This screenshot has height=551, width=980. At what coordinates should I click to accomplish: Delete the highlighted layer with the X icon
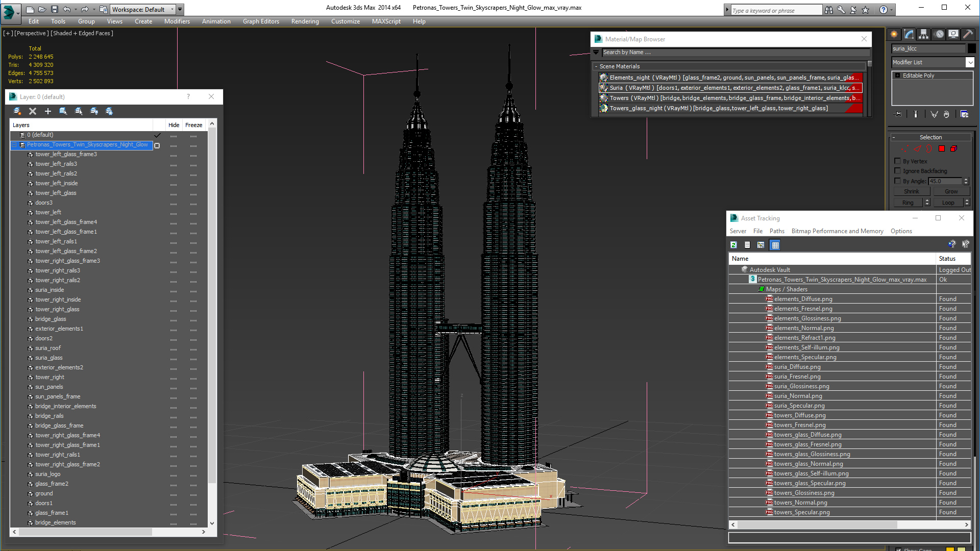click(33, 111)
